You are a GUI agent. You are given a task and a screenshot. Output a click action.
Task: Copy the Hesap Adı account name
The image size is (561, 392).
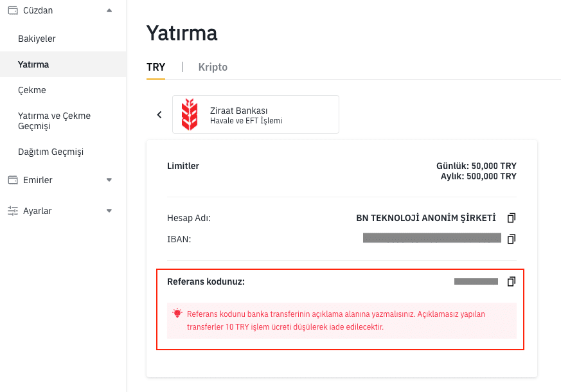point(512,218)
